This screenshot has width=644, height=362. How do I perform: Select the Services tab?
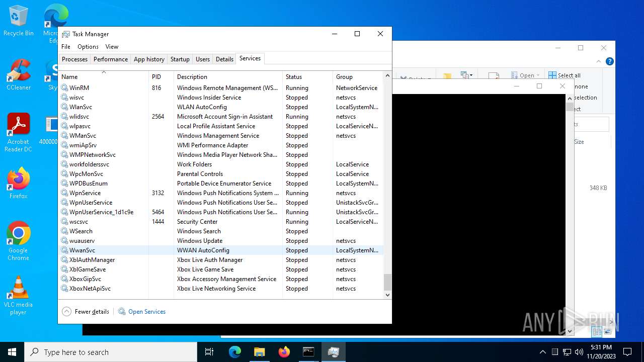(x=250, y=58)
